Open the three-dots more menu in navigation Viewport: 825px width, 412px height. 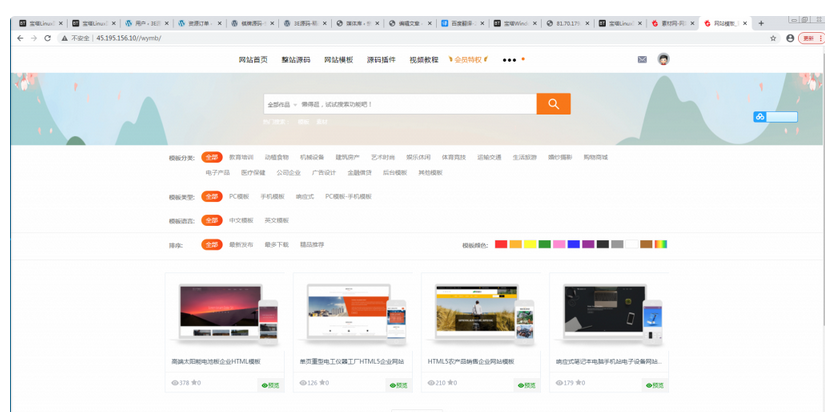(x=509, y=60)
